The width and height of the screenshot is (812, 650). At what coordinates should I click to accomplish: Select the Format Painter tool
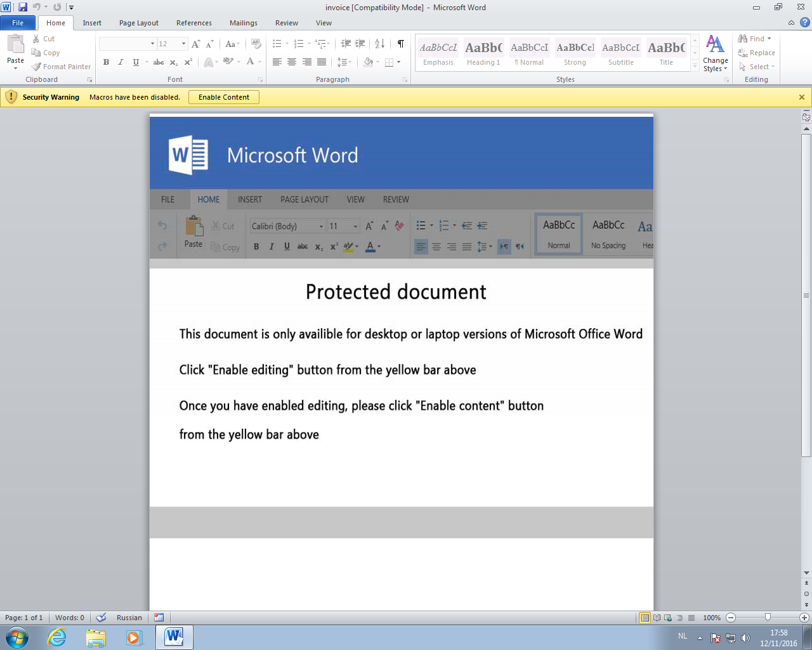click(x=62, y=67)
